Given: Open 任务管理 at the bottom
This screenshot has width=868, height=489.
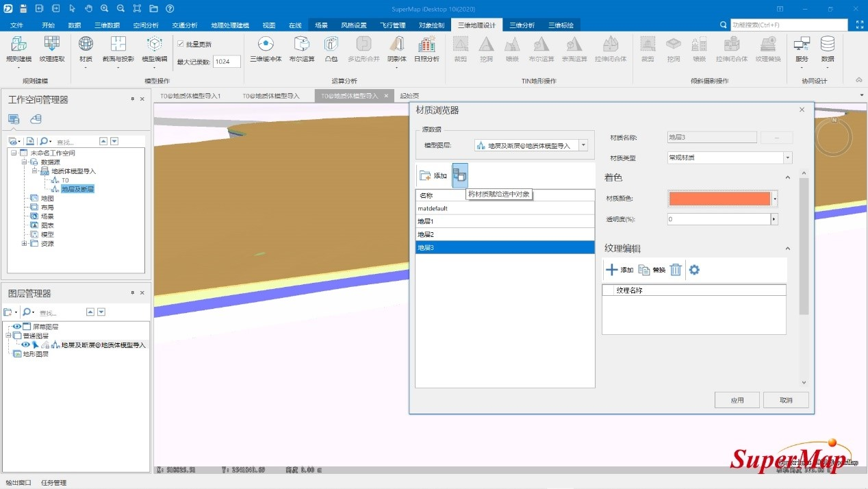Looking at the screenshot, I should 54,483.
